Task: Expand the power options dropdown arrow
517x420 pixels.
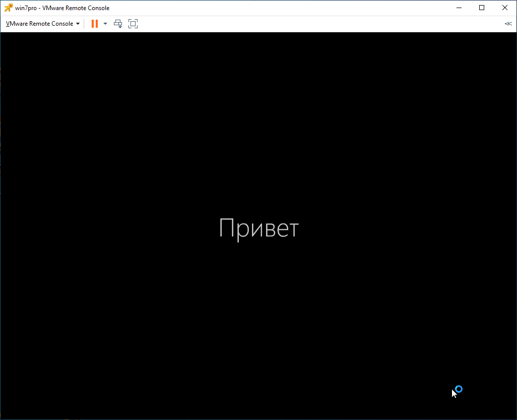Action: coord(105,24)
